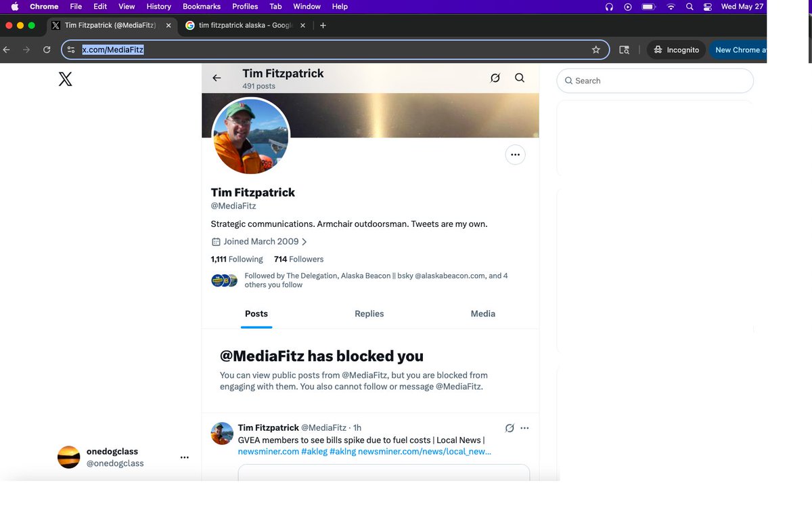Screen dimensions: 812x508
Task: Click the avatar on the GVEA post
Action: [222, 433]
